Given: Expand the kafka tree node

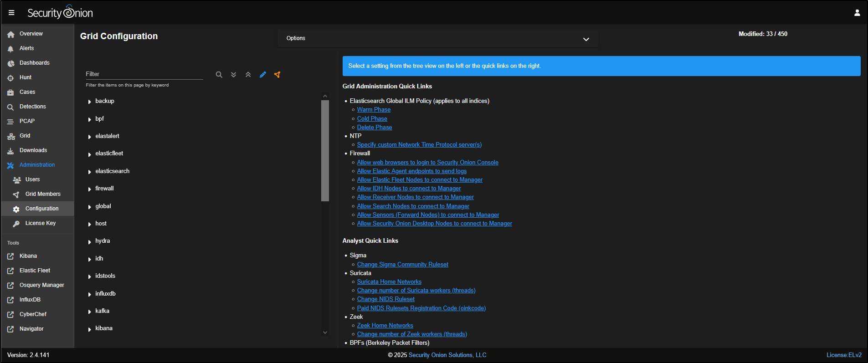Looking at the screenshot, I should point(90,312).
